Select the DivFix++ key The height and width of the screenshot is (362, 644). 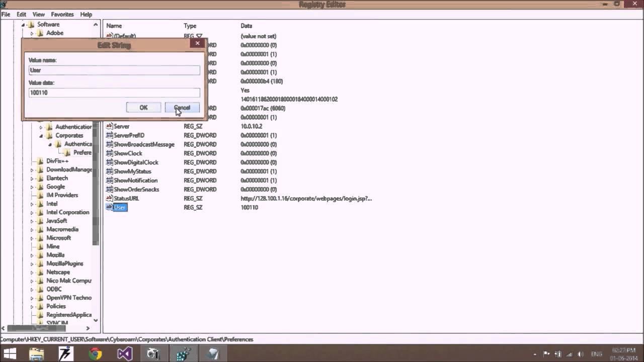point(57,161)
